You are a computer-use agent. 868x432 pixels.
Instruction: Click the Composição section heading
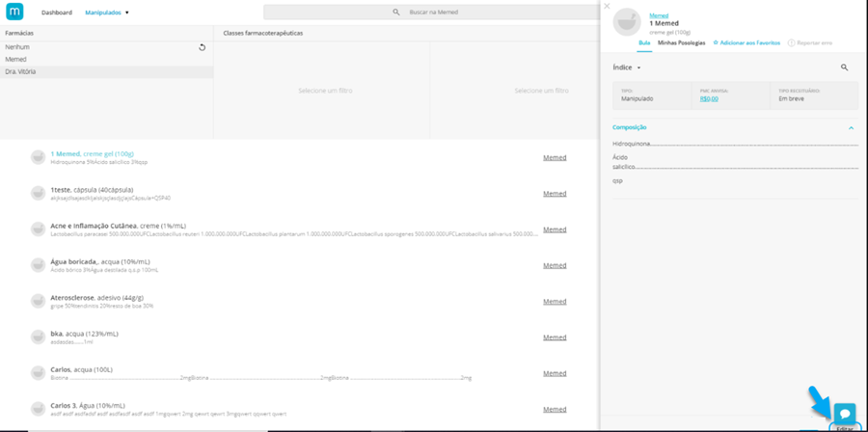(630, 128)
